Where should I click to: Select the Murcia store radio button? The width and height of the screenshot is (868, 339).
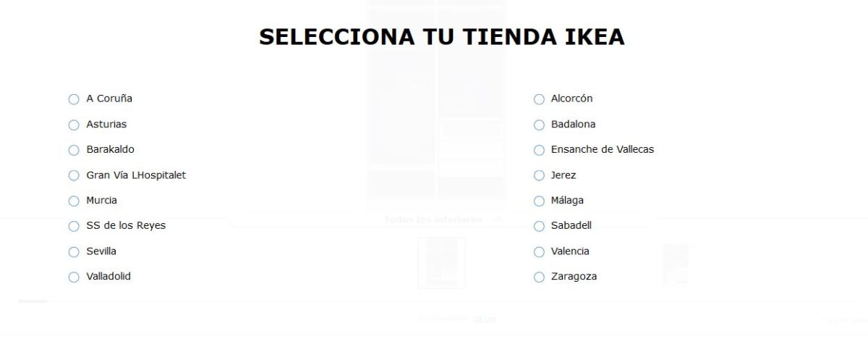tap(74, 201)
